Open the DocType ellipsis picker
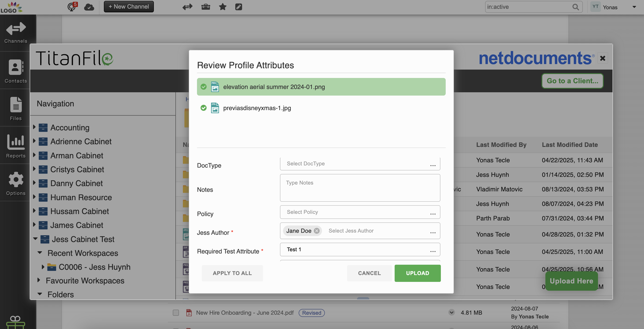 [x=433, y=165]
